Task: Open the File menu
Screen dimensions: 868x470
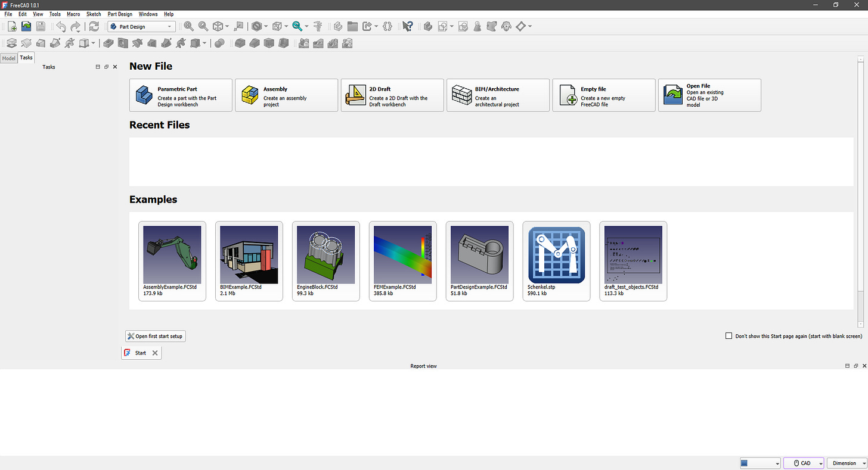Action: (8, 14)
